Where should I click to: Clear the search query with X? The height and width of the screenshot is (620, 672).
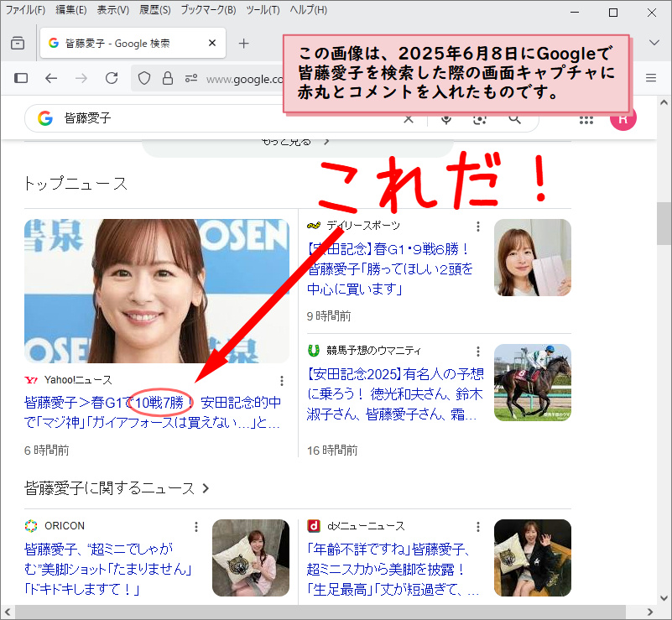[409, 118]
